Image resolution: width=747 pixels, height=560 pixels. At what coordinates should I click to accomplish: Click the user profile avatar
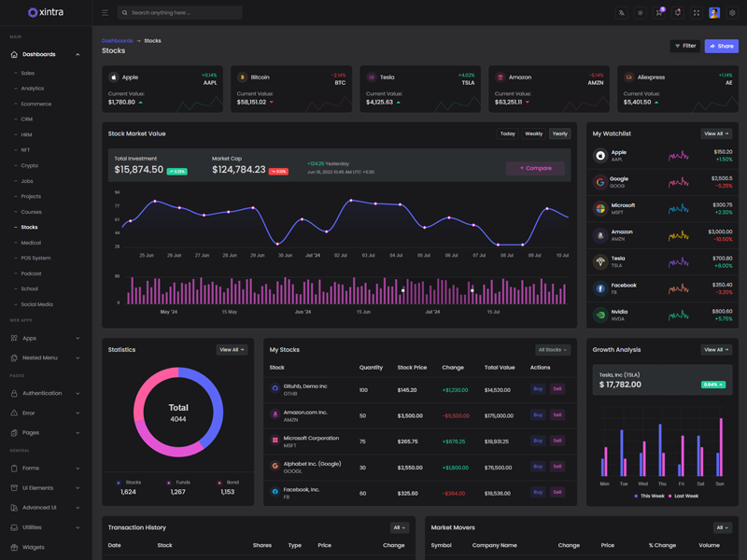tap(714, 13)
